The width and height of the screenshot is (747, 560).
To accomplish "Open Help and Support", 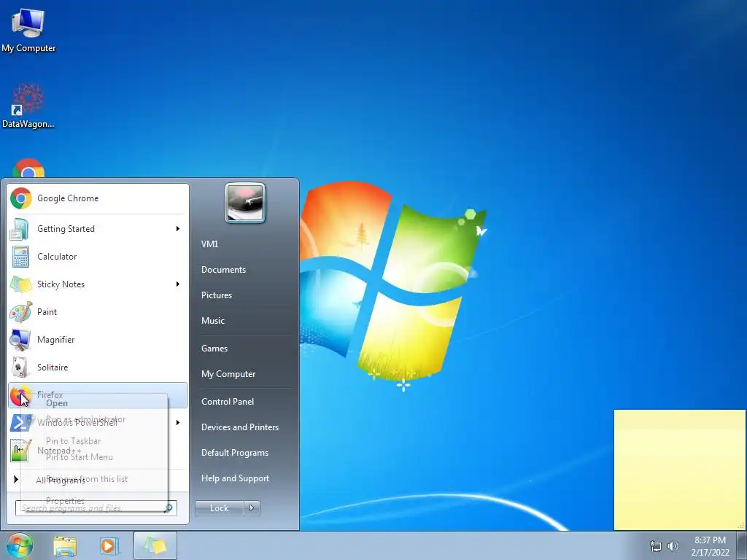I will (235, 478).
